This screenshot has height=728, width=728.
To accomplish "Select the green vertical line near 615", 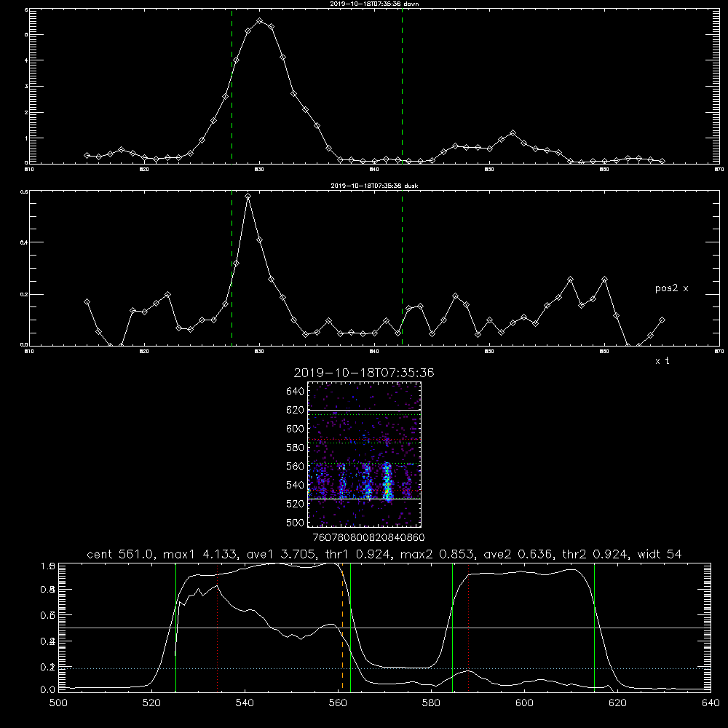I will (x=594, y=627).
